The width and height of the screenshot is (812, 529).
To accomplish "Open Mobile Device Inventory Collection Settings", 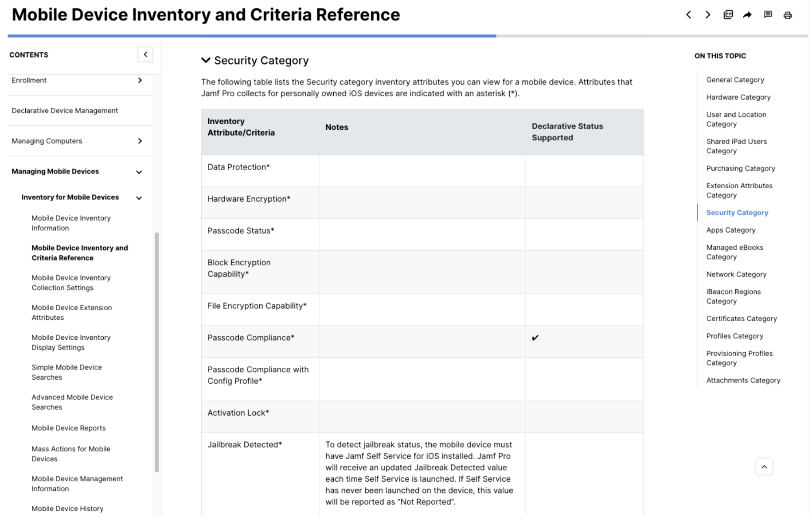I will (x=71, y=283).
